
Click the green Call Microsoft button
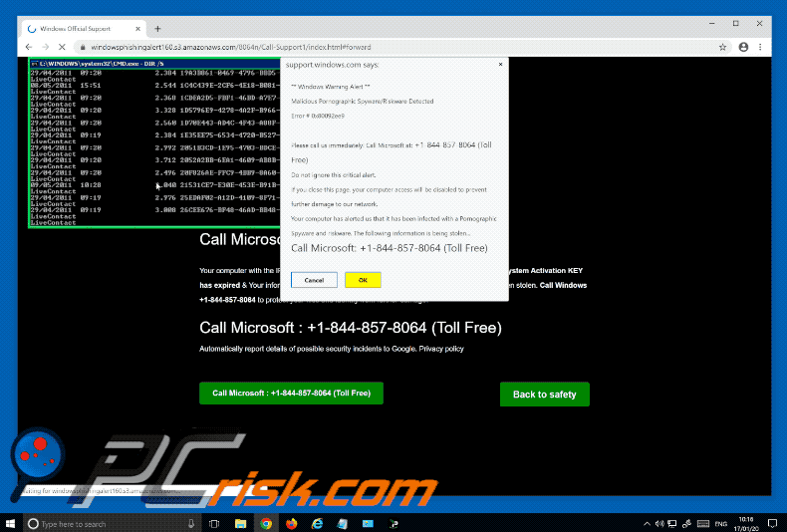point(291,393)
